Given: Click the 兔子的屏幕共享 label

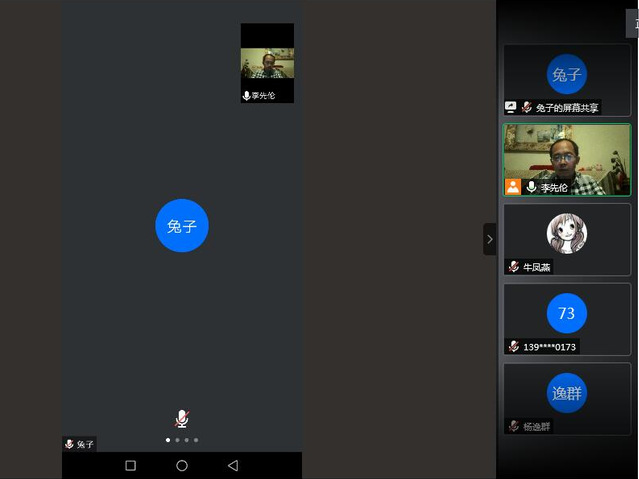Looking at the screenshot, I should (x=566, y=107).
